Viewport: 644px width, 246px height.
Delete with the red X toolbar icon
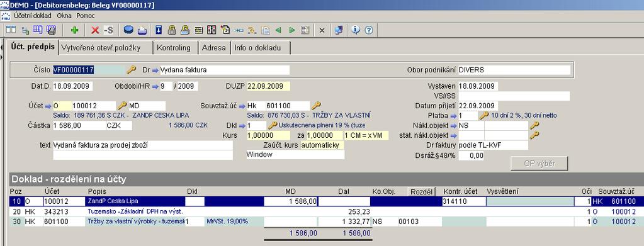pos(95,30)
